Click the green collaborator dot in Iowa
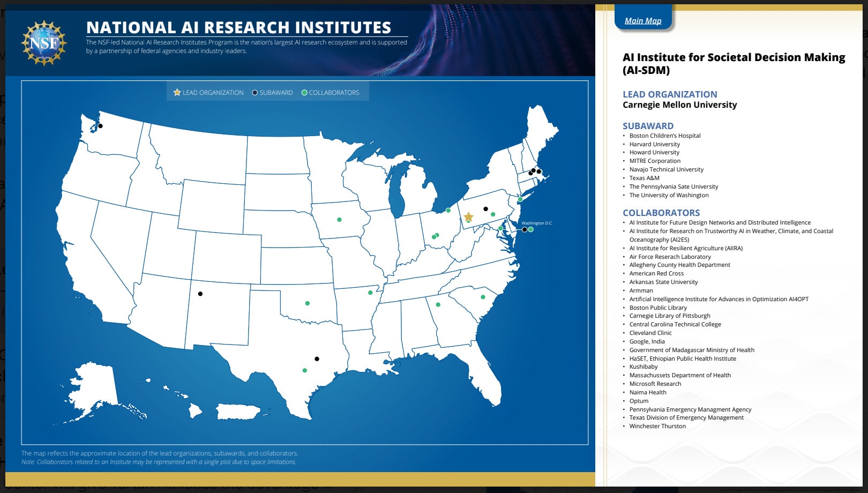 point(339,220)
